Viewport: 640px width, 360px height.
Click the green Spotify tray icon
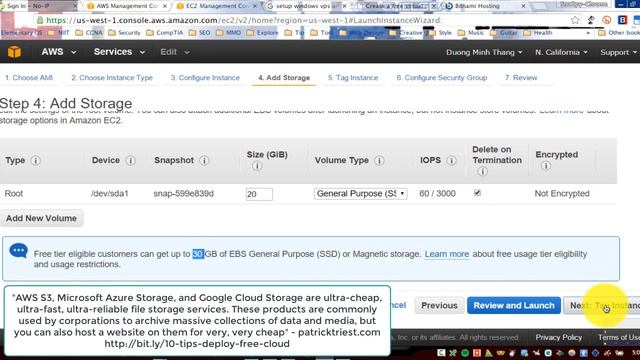point(465,353)
